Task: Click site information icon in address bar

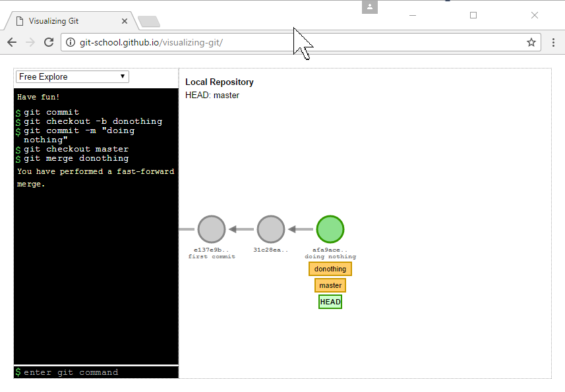Action: [71, 42]
